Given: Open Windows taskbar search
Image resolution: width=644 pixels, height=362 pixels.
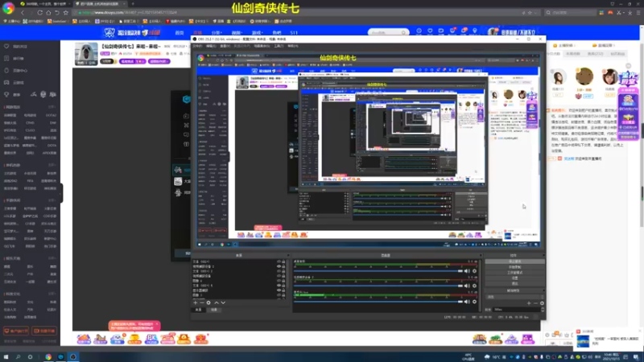Looking at the screenshot, I should click(x=18, y=356).
